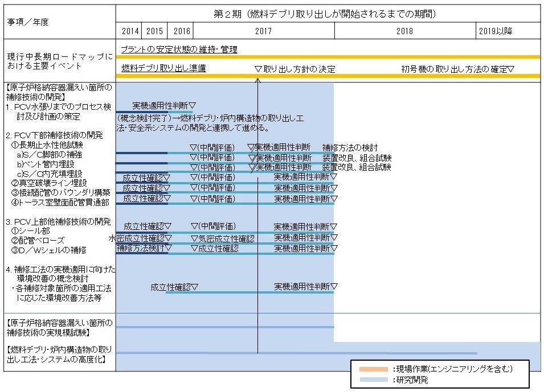This screenshot has height=392, width=544.
Task: Select the 気密成立性確認 milestone marker
Action: click(194, 239)
